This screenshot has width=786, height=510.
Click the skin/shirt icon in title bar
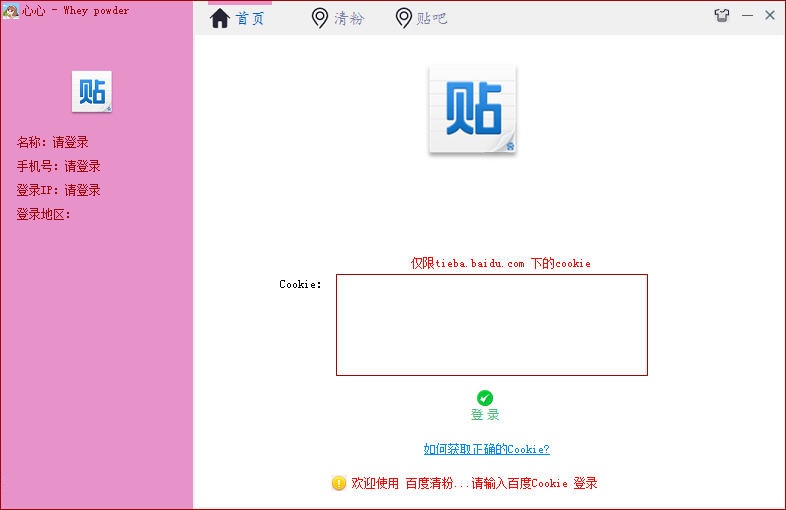pos(722,16)
